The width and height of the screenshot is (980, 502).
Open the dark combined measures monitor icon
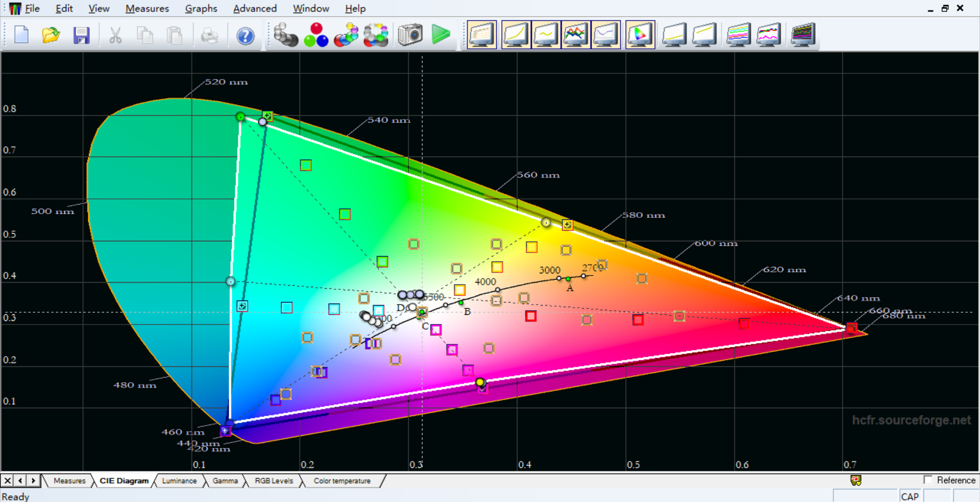(803, 35)
